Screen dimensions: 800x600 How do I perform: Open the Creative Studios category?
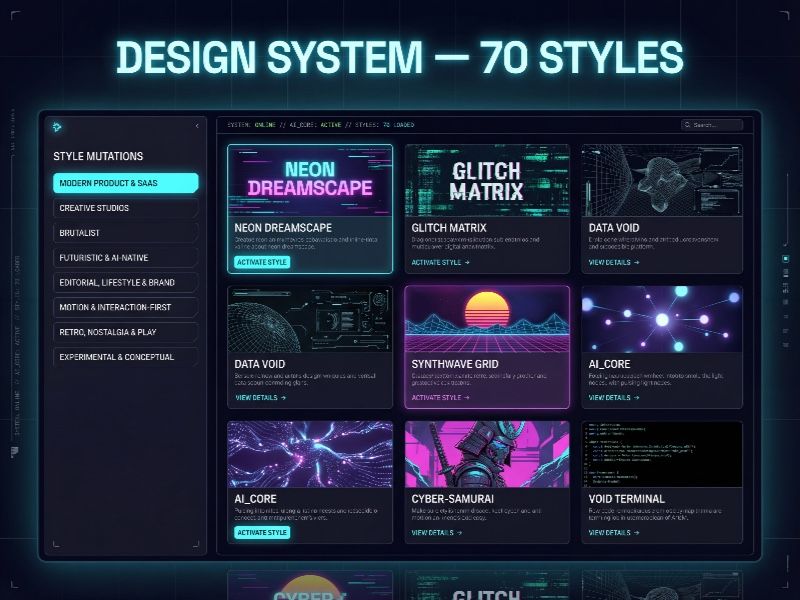pyautogui.click(x=126, y=208)
